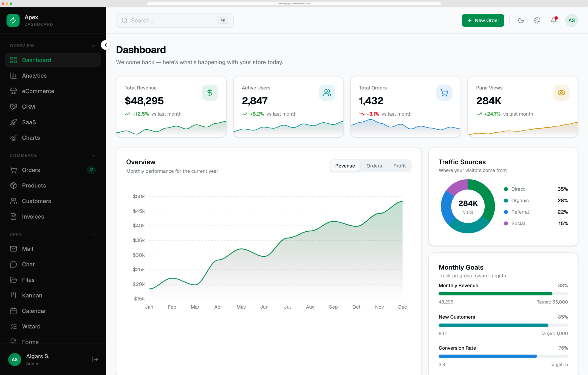This screenshot has width=588, height=375.
Task: Click the New Customers progress bar
Action: tap(503, 325)
